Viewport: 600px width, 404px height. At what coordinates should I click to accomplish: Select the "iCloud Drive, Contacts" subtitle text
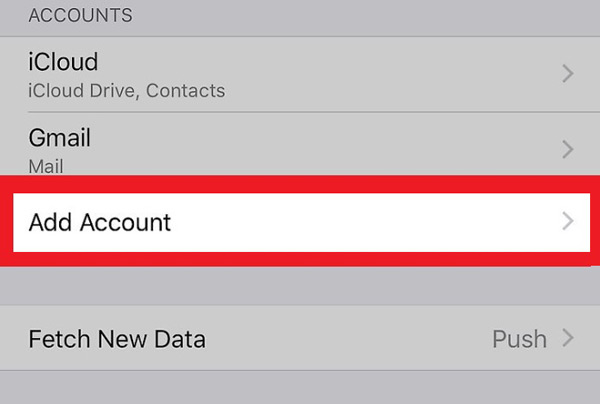126,91
